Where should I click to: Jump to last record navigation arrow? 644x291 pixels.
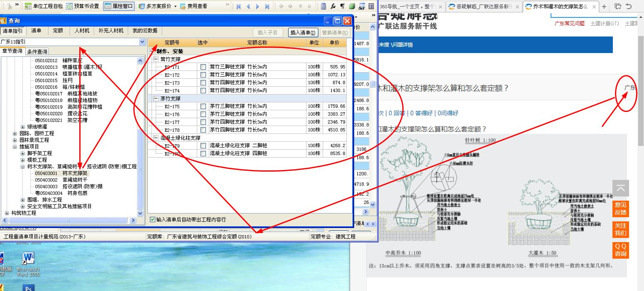point(267,6)
